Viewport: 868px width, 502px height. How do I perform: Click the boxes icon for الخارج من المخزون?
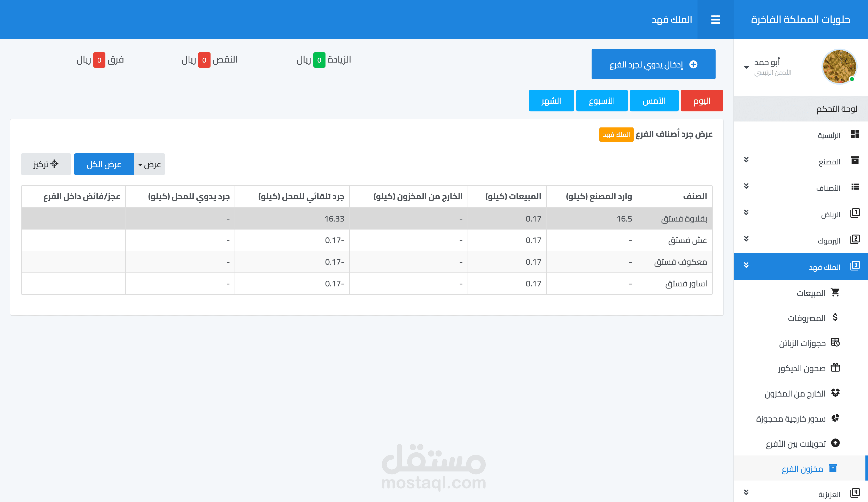point(835,393)
